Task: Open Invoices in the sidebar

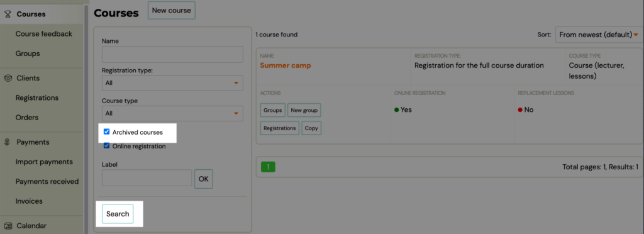Action: pyautogui.click(x=29, y=201)
